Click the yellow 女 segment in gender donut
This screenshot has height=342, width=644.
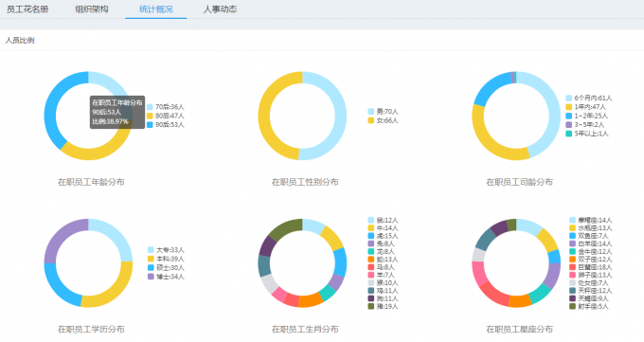[x=264, y=116]
